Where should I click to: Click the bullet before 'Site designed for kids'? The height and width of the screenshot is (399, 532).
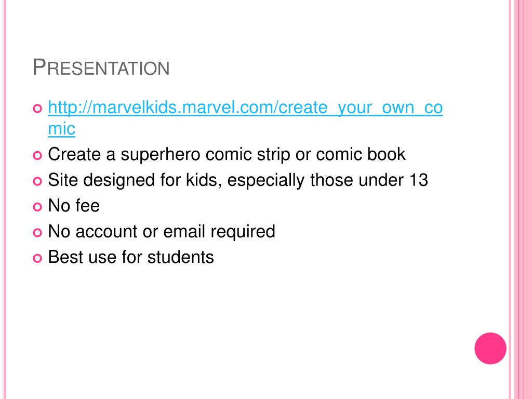37,181
